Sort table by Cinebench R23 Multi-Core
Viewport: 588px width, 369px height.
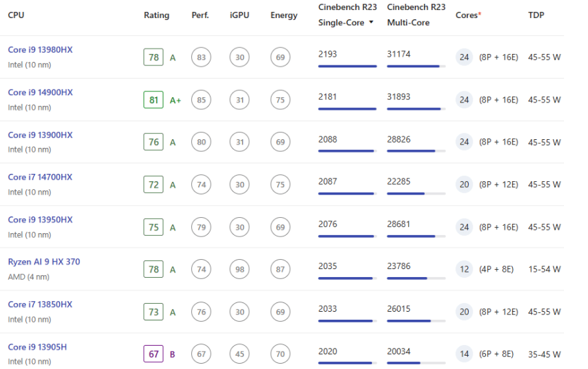pyautogui.click(x=416, y=15)
